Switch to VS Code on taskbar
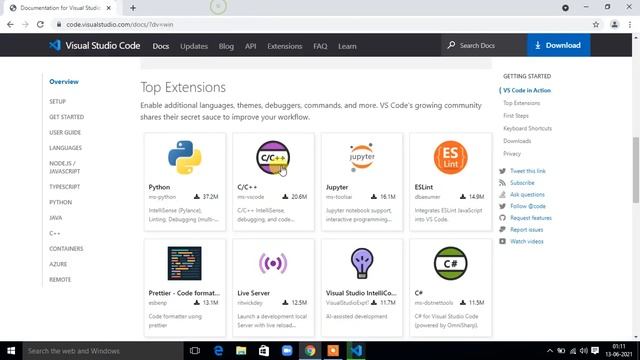The width and height of the screenshot is (640, 360). point(356,351)
